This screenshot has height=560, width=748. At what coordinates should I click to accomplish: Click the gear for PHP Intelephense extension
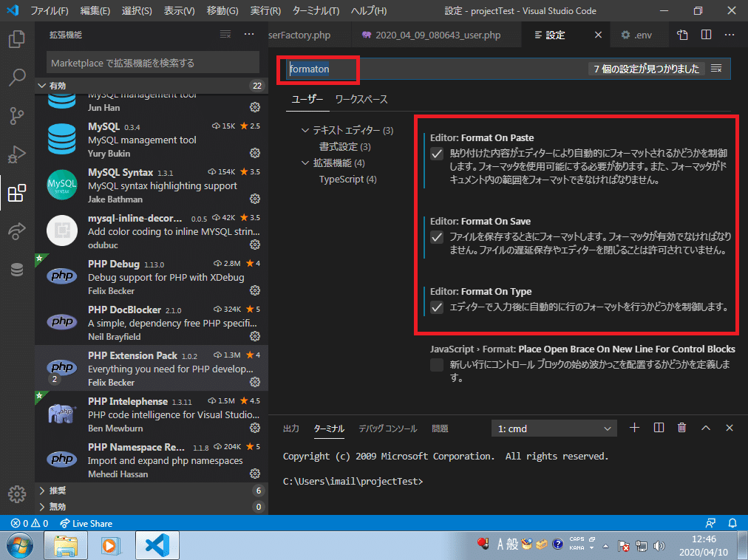point(255,428)
